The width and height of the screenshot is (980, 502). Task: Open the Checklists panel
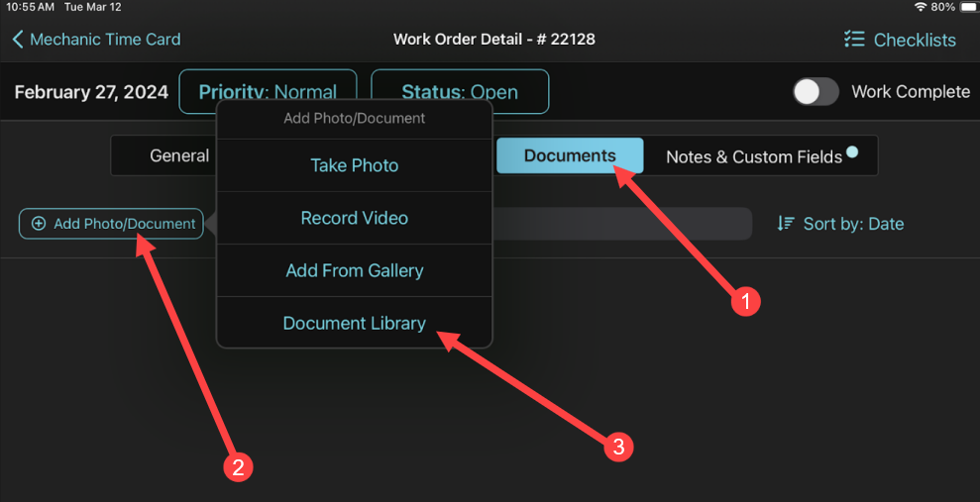900,40
